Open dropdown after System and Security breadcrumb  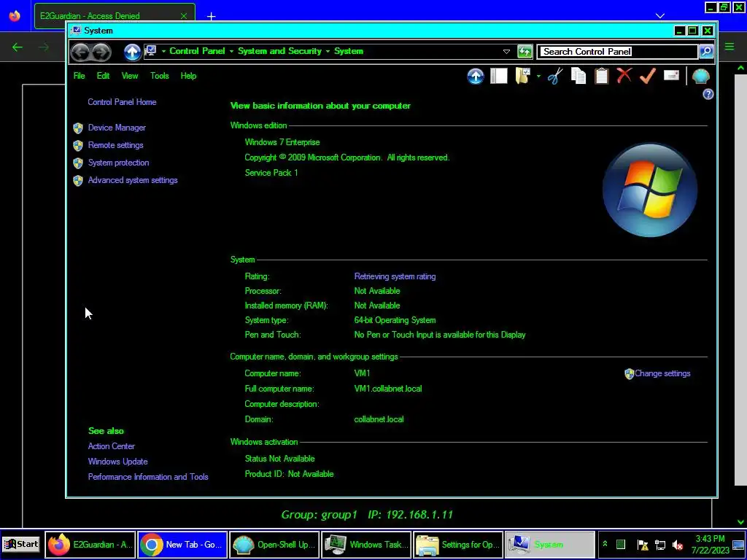[x=328, y=51]
